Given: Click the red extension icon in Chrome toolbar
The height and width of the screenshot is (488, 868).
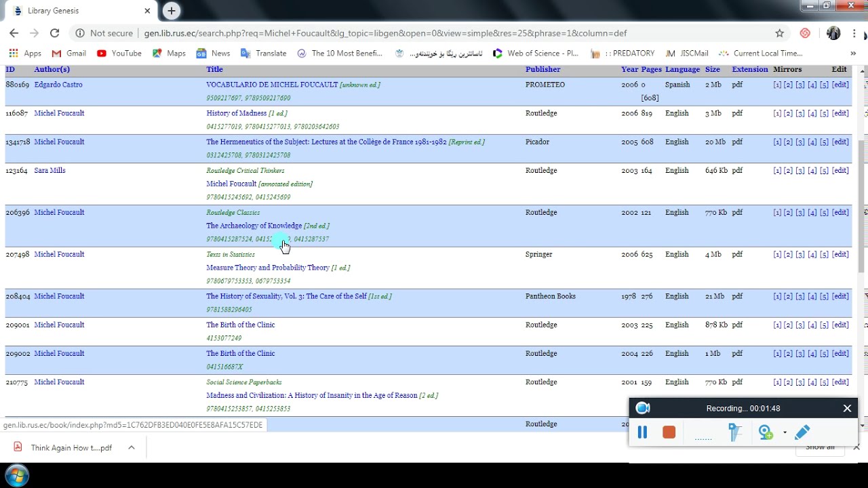Looking at the screenshot, I should 805,33.
